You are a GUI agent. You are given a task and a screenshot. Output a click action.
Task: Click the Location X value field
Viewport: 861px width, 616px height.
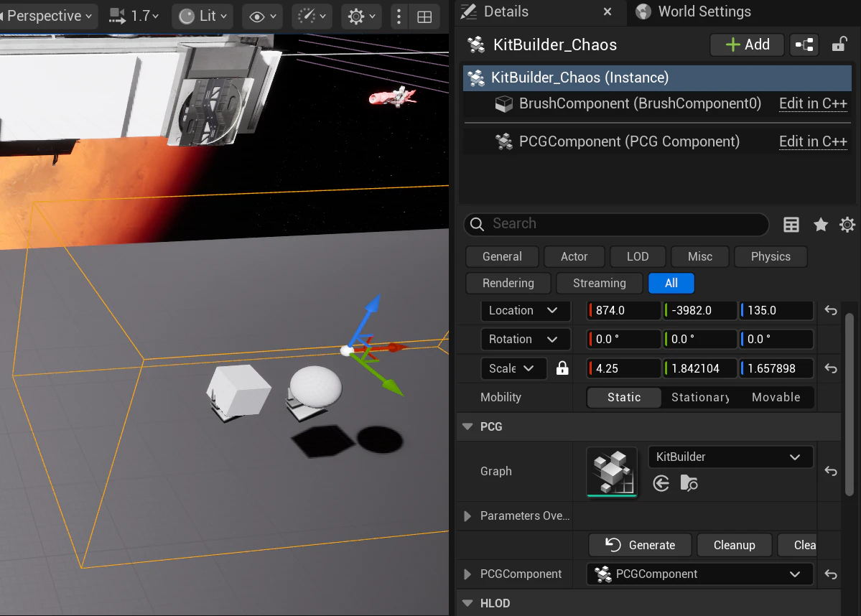pyautogui.click(x=624, y=311)
